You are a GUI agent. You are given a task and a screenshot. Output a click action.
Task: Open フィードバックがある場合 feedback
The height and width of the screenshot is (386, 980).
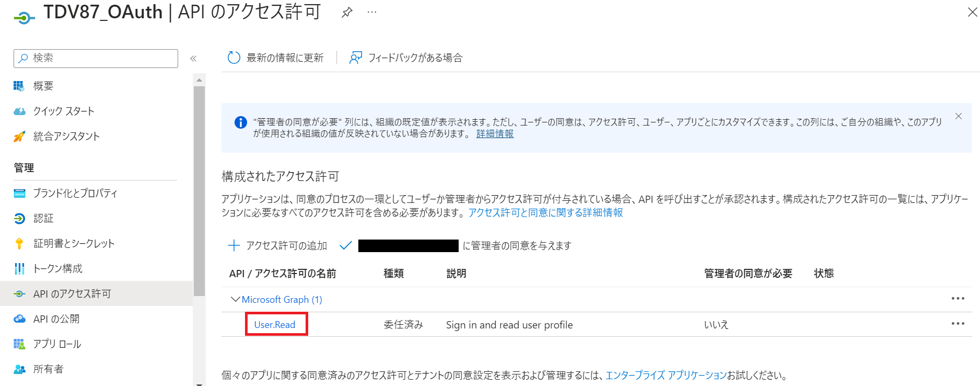pyautogui.click(x=406, y=58)
